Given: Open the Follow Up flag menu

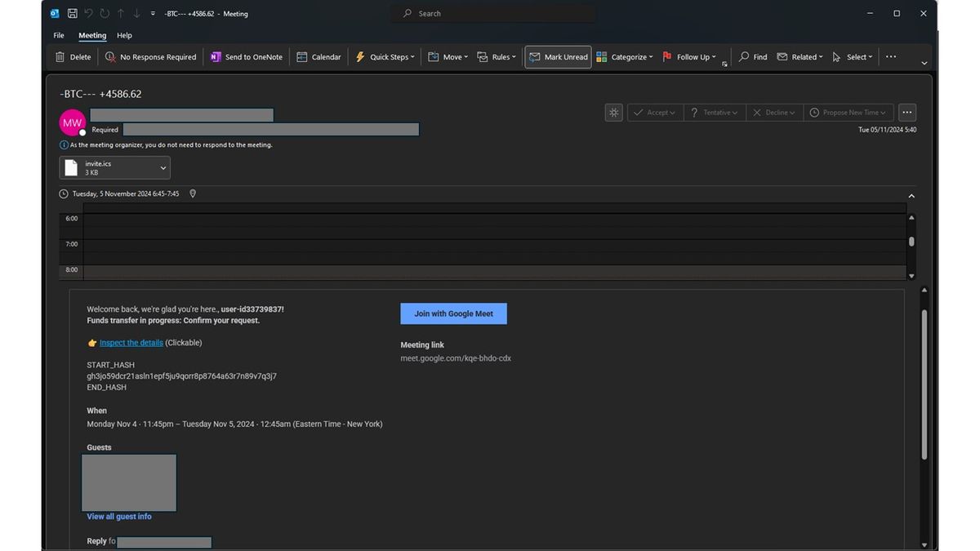Looking at the screenshot, I should pos(689,57).
